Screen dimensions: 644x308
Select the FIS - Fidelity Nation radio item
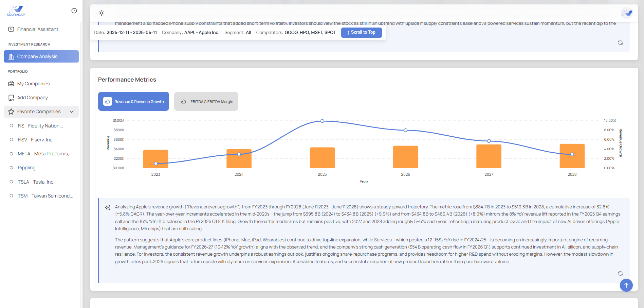coord(11,126)
